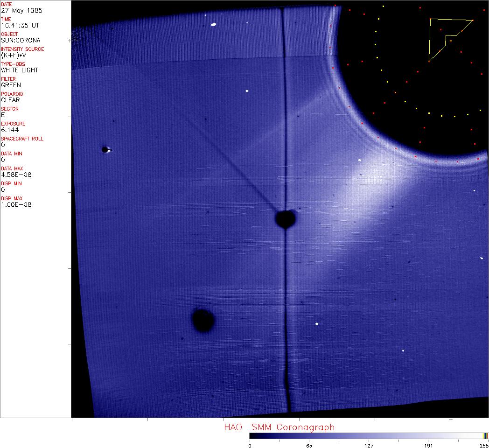Select the time value 16:41:35 UT
Screen dimensions: 489x448
pyautogui.click(x=20, y=25)
